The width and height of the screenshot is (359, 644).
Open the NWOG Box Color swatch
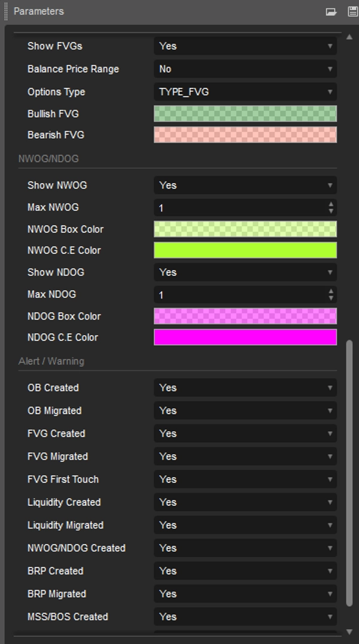[245, 229]
